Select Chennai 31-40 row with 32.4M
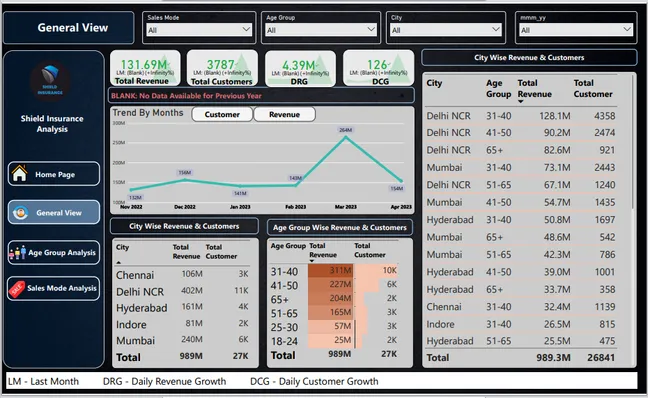Screen dimensions: 650x398 coord(521,307)
